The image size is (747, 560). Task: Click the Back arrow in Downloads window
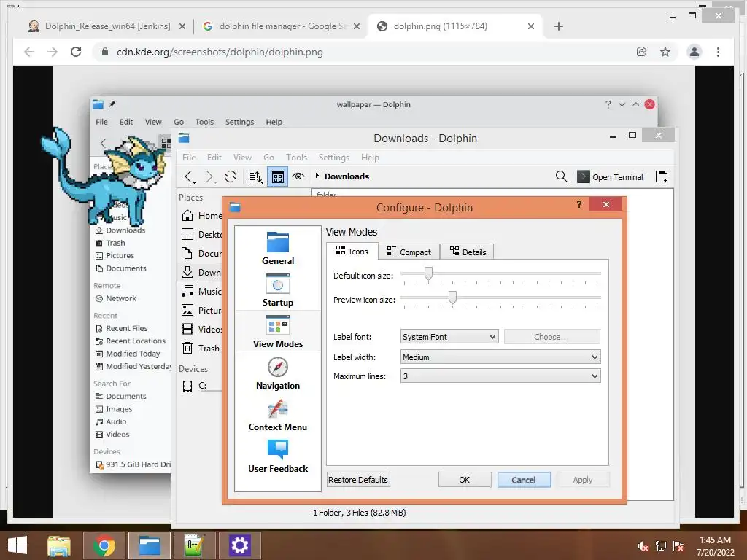pyautogui.click(x=190, y=176)
